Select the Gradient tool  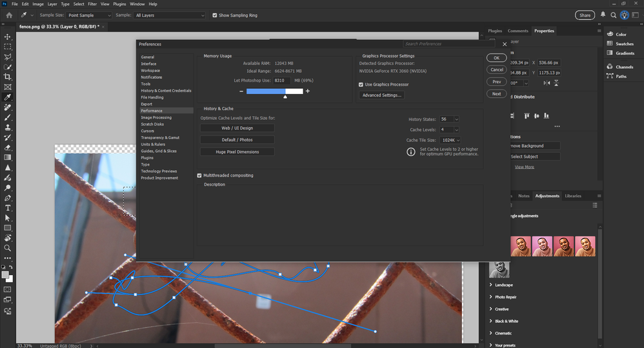click(x=7, y=157)
